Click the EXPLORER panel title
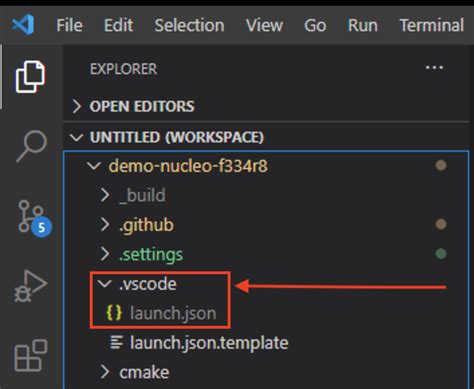Viewport: 474px width, 389px height. 123,69
